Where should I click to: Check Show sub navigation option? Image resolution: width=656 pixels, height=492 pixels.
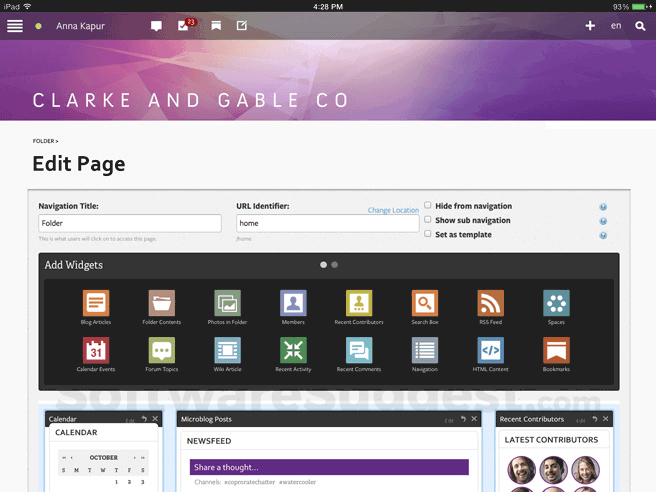(428, 220)
